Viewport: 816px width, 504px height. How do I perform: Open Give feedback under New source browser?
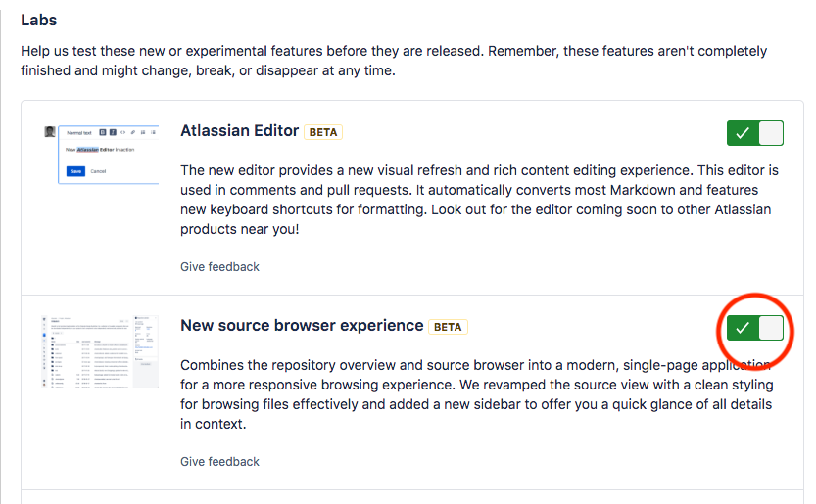coord(219,461)
